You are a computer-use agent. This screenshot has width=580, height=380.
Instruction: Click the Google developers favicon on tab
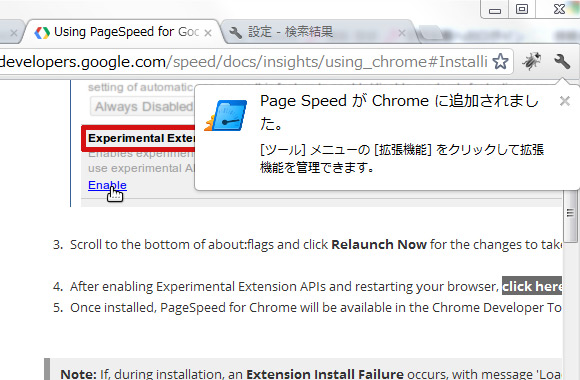pyautogui.click(x=42, y=33)
